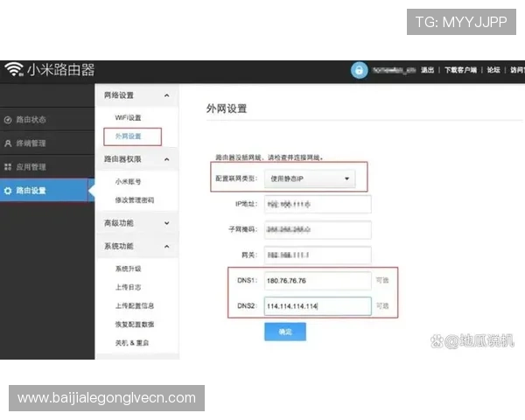The image size is (525, 420).
Task: Click the 外网设置 page heading
Action: (227, 108)
